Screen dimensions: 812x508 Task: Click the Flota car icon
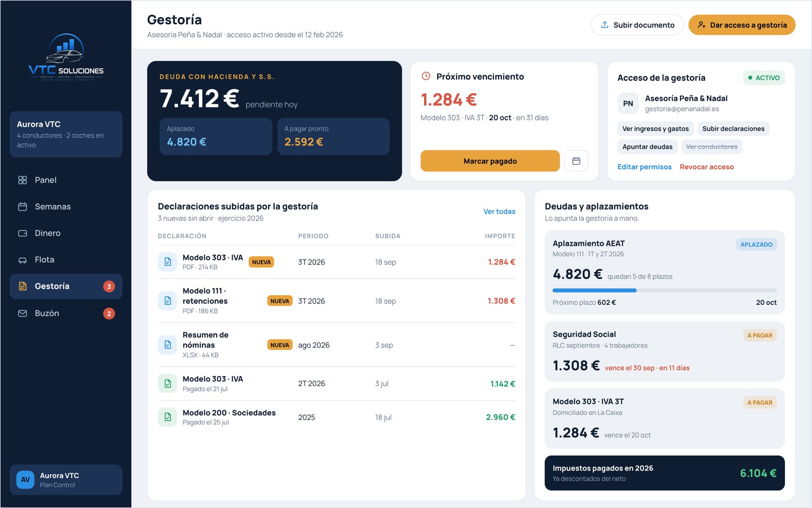[23, 260]
